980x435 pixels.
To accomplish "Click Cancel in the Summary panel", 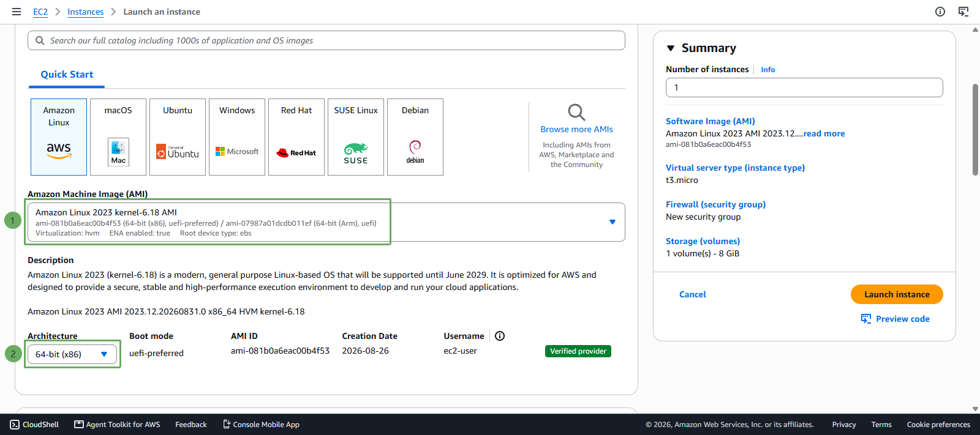I will 692,294.
